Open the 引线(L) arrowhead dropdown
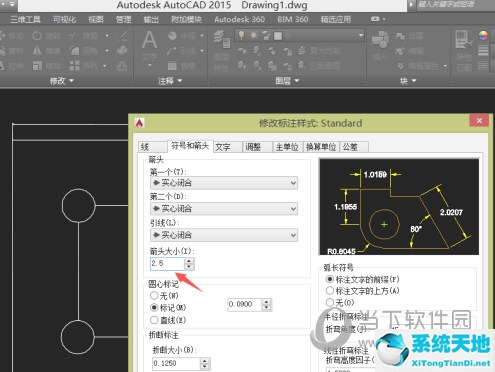495x372 pixels. [224, 235]
